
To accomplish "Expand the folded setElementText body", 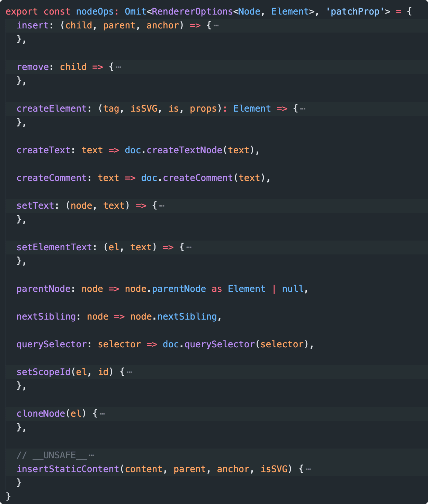I will (189, 247).
